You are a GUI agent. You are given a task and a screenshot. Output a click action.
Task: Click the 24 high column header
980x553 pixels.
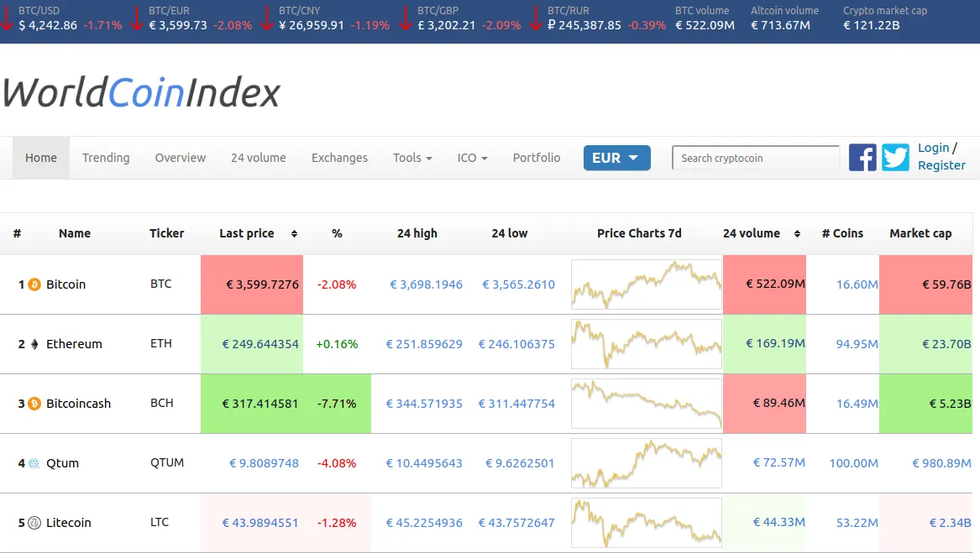click(x=417, y=233)
